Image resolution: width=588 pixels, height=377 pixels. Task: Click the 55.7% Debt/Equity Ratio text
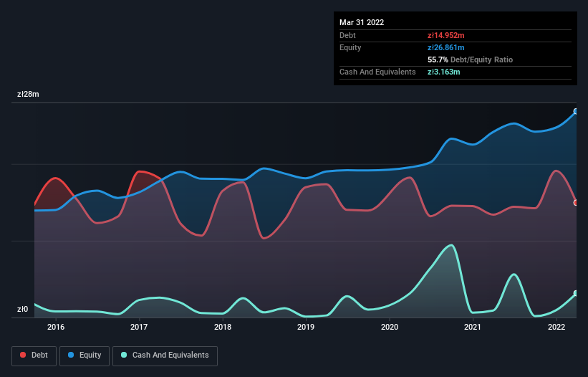click(x=470, y=59)
